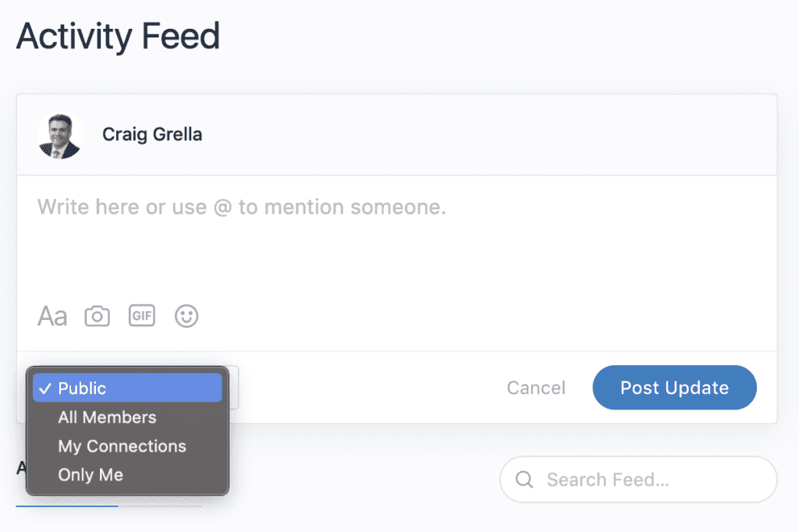Cancel the post update
The width and height of the screenshot is (799, 532).
pos(536,388)
